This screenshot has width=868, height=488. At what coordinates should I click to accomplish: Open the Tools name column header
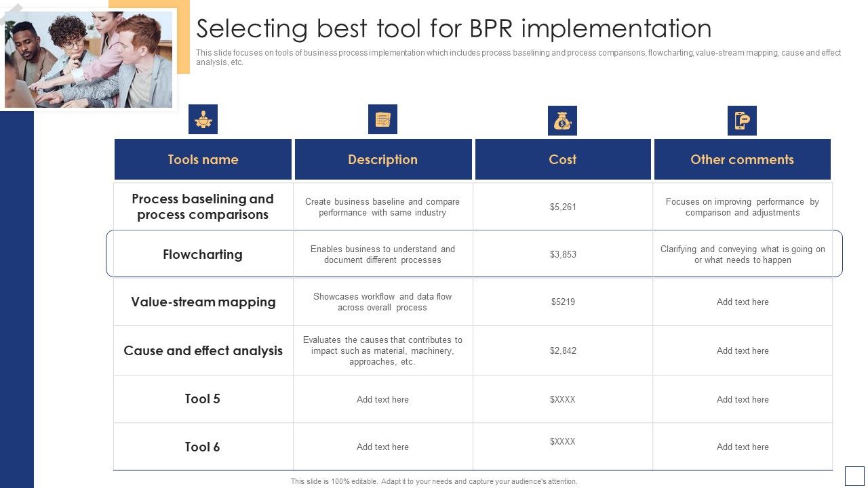(203, 159)
